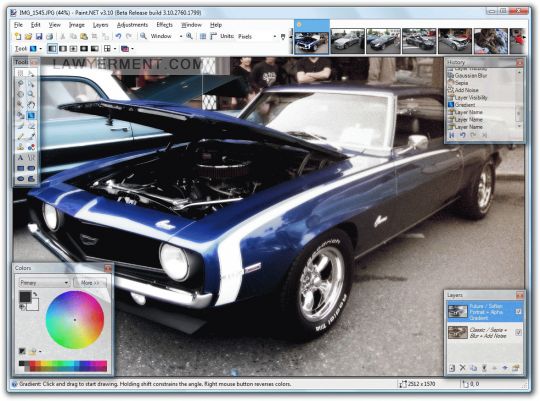Select the Paint Bucket tool
Image resolution: width=540 pixels, height=401 pixels.
tap(20, 115)
